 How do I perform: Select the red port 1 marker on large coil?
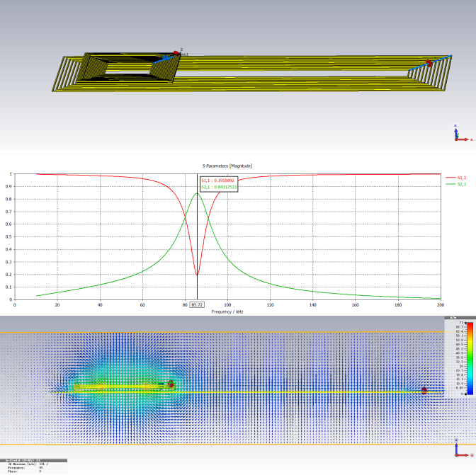click(429, 64)
